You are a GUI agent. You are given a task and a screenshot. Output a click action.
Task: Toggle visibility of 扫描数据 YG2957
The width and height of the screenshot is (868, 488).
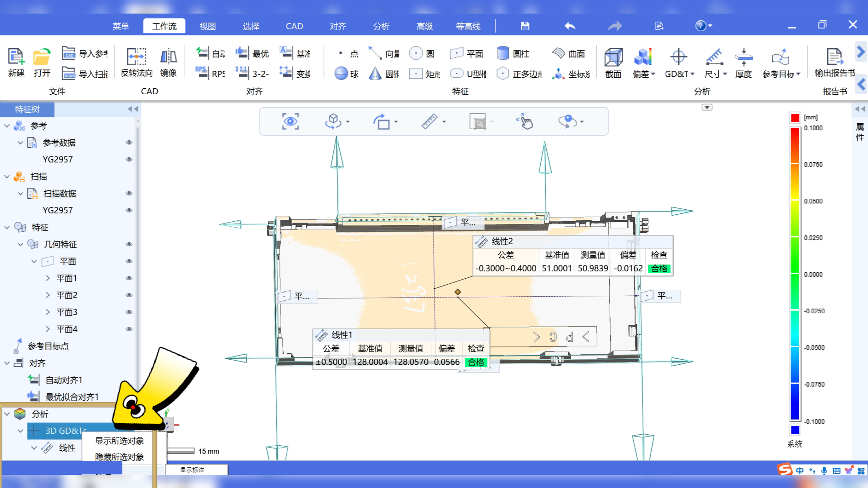coord(129,210)
